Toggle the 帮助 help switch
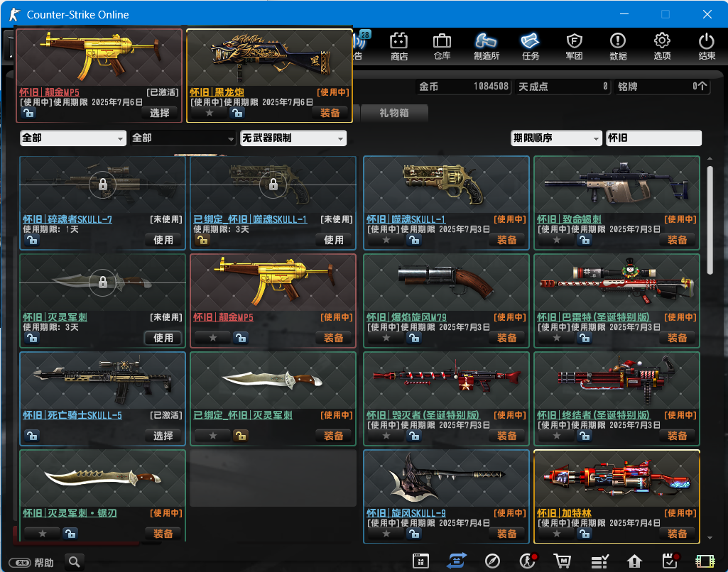 [x=20, y=563]
